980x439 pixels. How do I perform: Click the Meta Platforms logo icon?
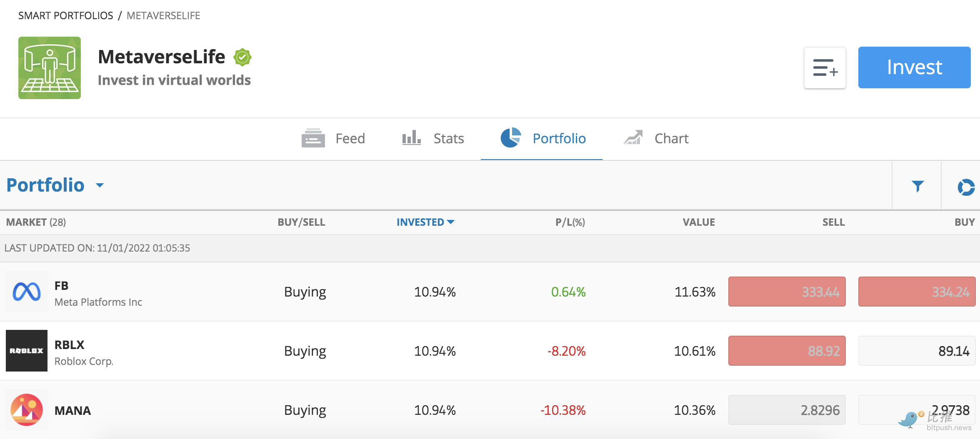(27, 292)
